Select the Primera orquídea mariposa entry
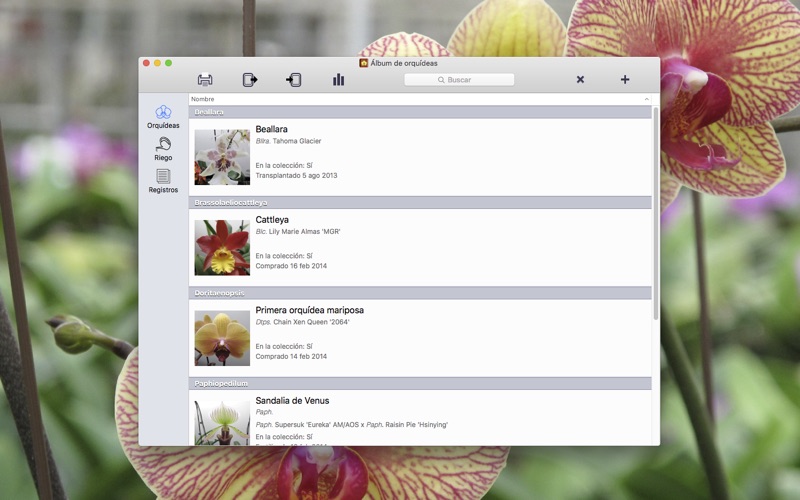 309,310
